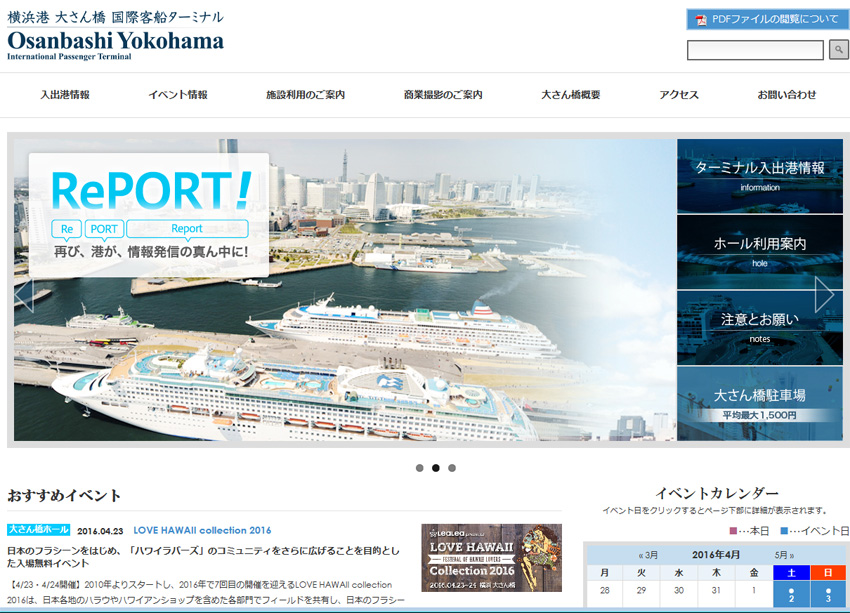Viewport: 850px width, 613px height.
Task: Open LOVE HAWAII collection 2016 link
Action: pos(202,530)
